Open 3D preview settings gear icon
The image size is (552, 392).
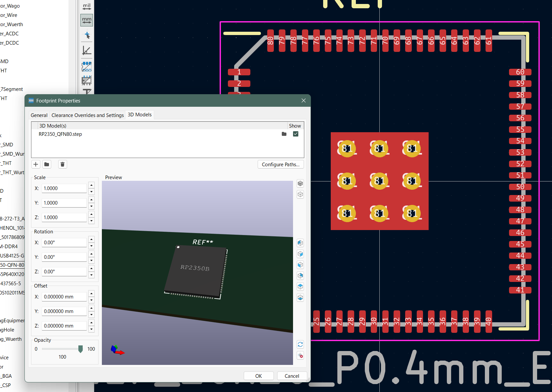pos(300,356)
